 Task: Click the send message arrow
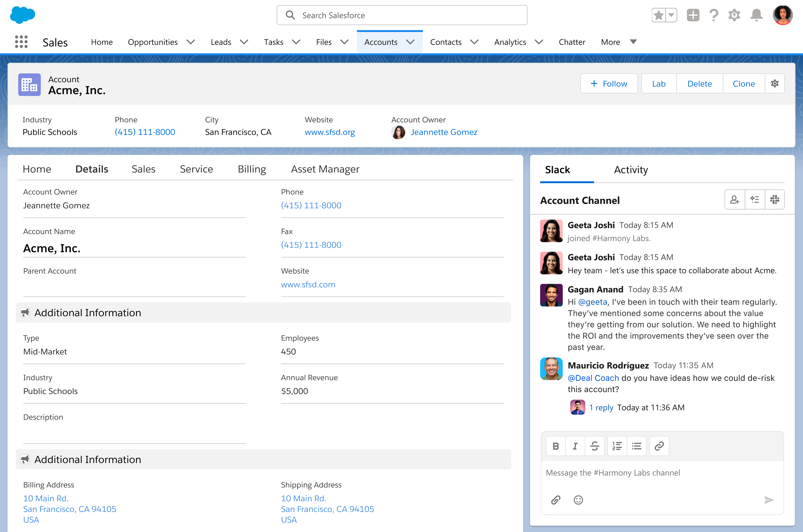click(x=769, y=500)
